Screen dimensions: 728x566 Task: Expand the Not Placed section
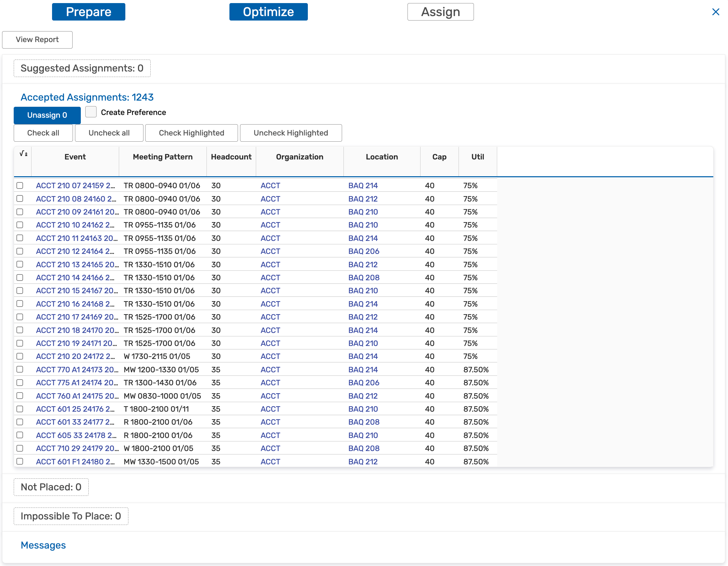(51, 487)
